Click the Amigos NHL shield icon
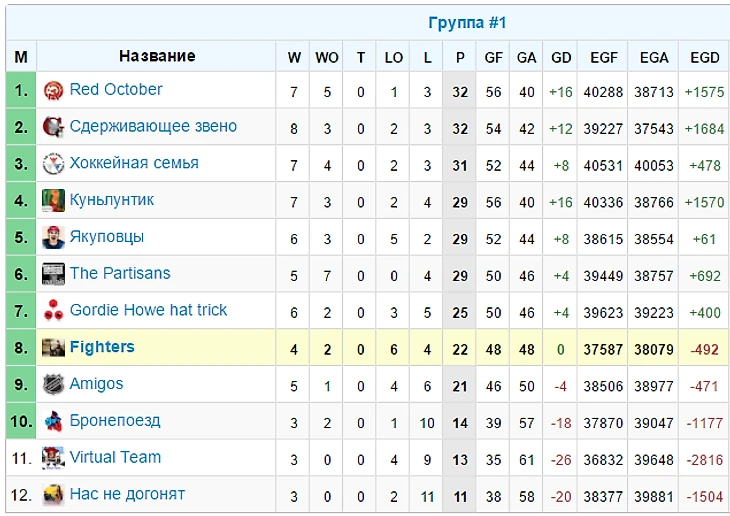The image size is (730, 516). click(53, 385)
